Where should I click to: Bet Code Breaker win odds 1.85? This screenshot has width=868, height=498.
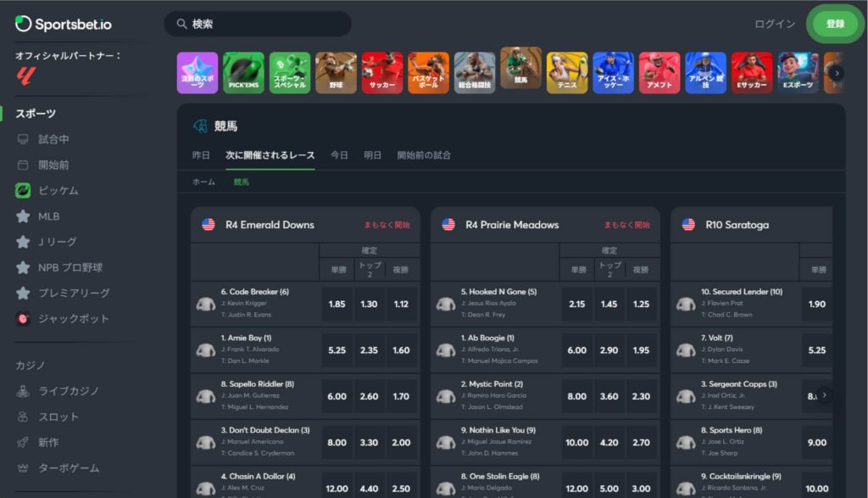(x=337, y=304)
